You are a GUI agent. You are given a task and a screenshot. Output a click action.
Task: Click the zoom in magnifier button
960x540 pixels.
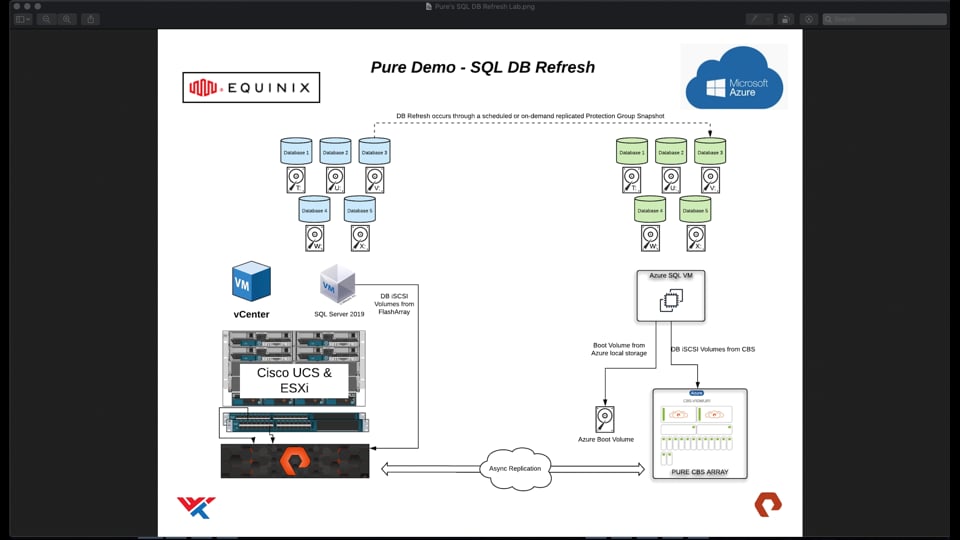click(x=67, y=20)
